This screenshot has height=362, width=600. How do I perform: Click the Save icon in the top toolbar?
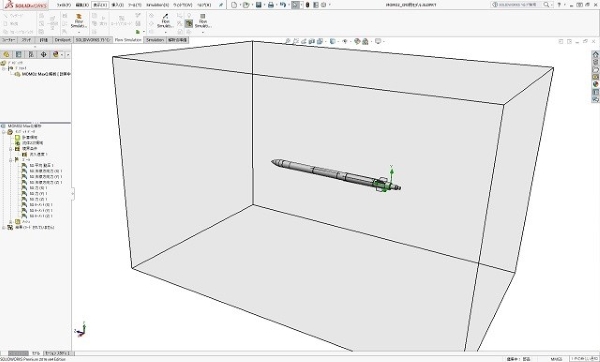259,5
